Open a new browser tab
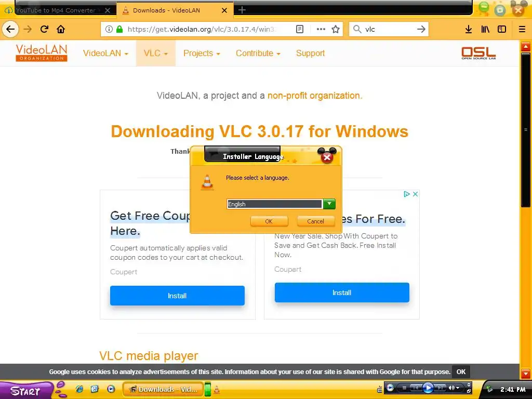532x399 pixels. [x=242, y=10]
